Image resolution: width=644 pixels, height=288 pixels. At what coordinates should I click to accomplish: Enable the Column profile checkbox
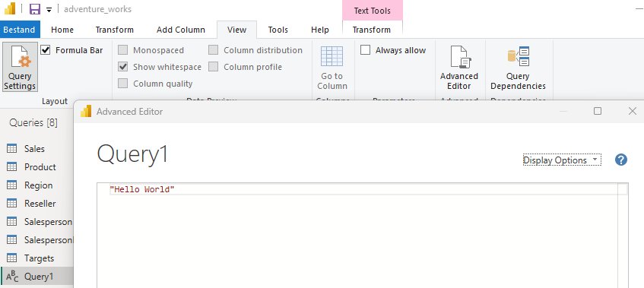[213, 67]
